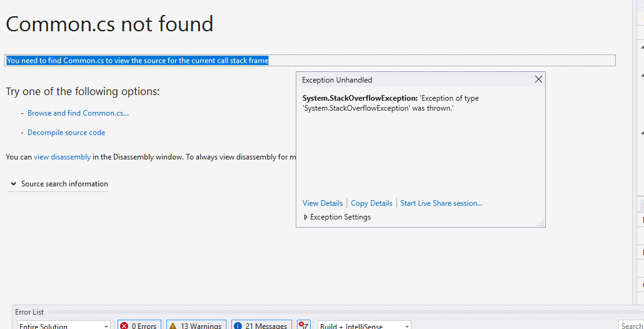Viewport: 644px width, 329px height.
Task: Expand Source search information section
Action: (59, 184)
